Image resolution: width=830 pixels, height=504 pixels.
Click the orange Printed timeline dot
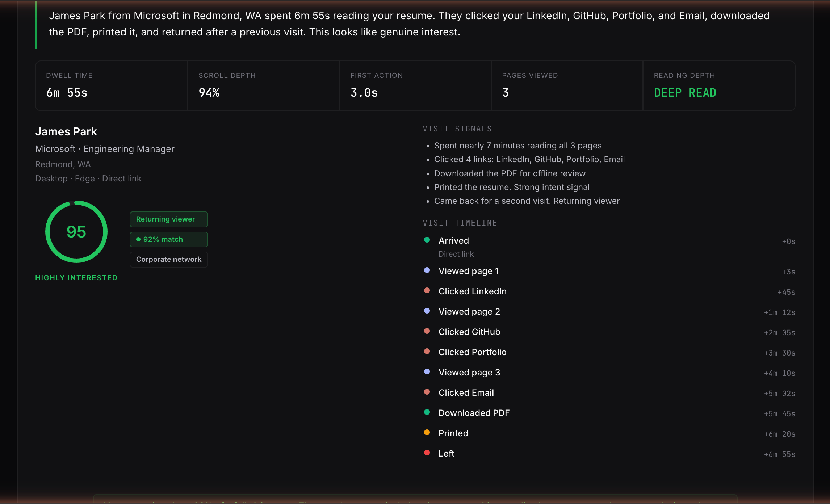point(427,432)
